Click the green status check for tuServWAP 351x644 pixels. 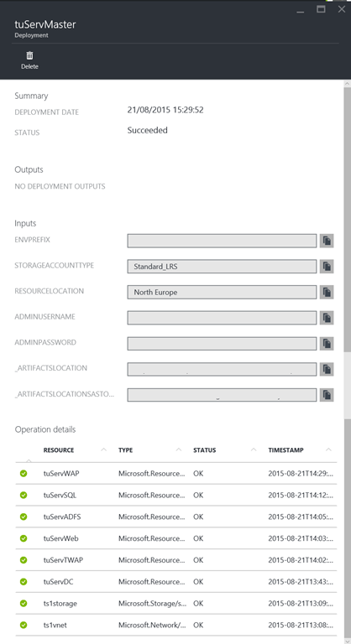[x=24, y=474]
